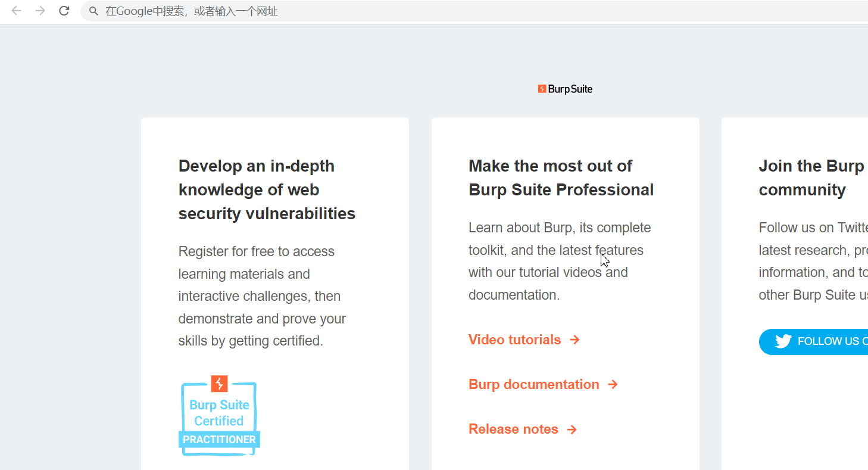
Task: Click the 'Develop an in-depth knowledge' heading
Action: click(267, 189)
